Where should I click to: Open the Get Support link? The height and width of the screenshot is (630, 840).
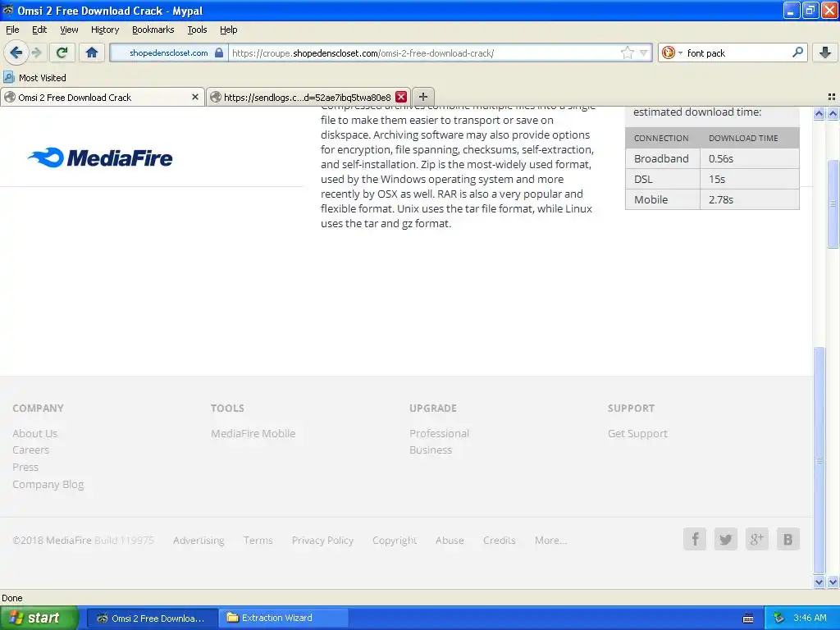point(637,433)
